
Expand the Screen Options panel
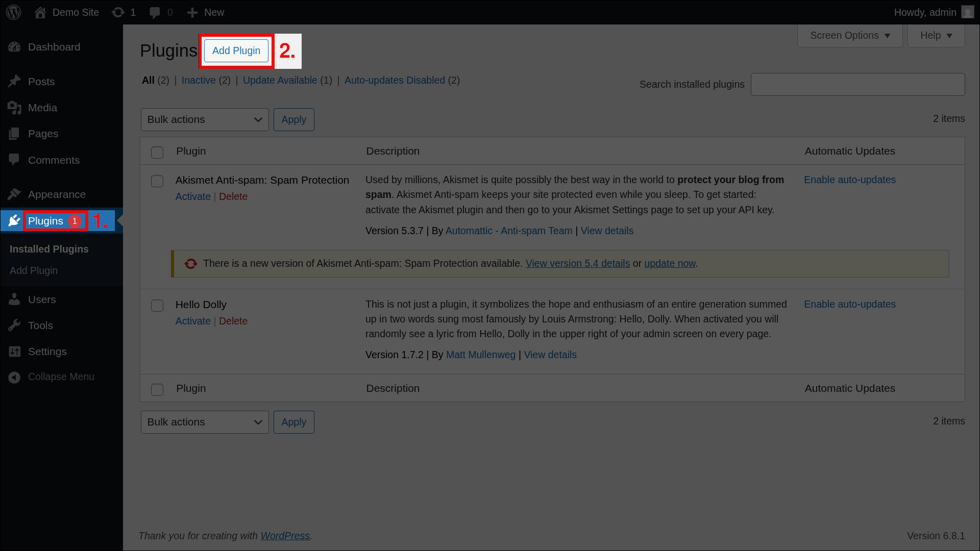click(x=849, y=36)
